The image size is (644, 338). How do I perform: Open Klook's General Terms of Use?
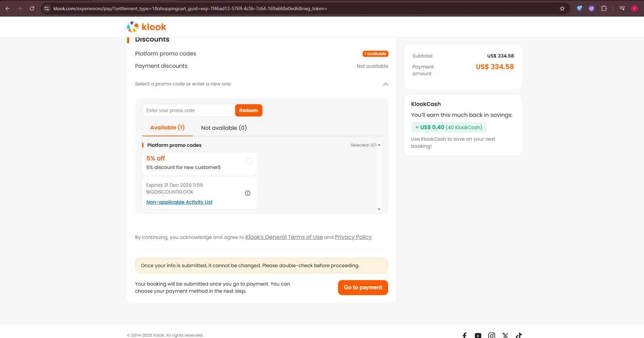284,237
